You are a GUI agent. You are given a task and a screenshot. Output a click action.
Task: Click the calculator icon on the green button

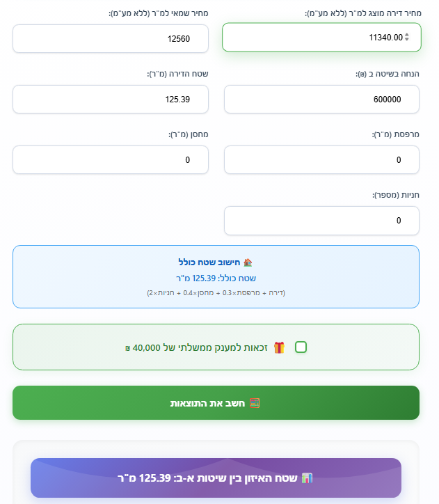tap(255, 403)
